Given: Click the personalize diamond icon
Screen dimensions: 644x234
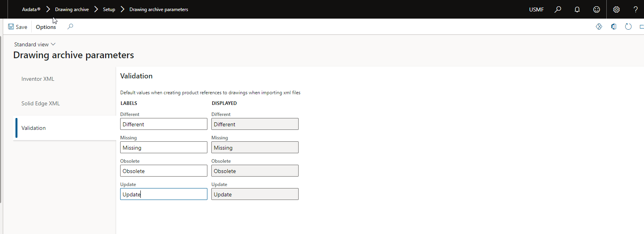Looking at the screenshot, I should (x=599, y=27).
